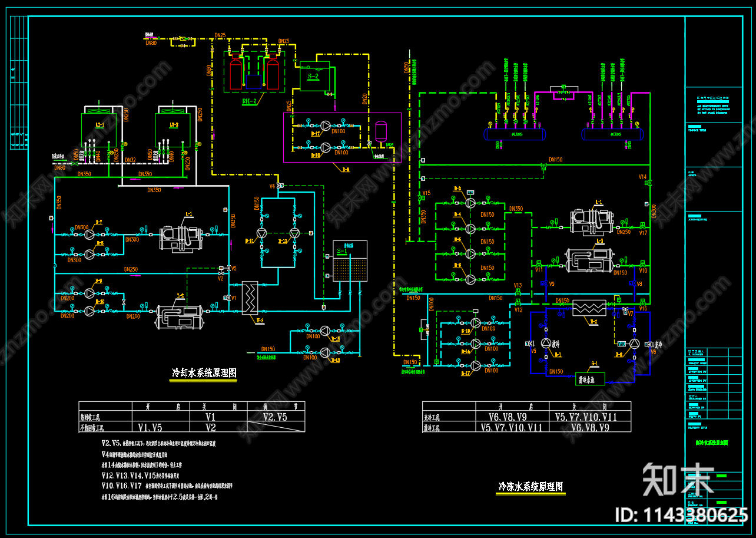Select the 冷冻水系统原理图 title text
The width and height of the screenshot is (756, 538).
(530, 486)
